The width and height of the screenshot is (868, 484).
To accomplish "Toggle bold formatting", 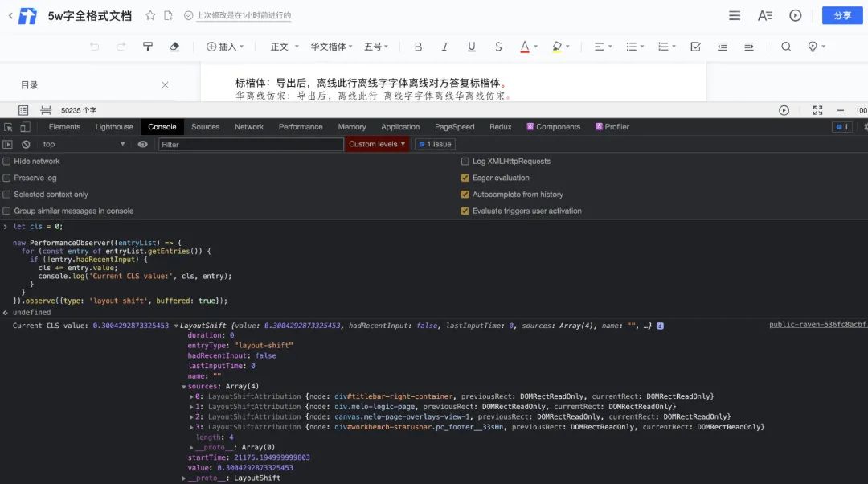I will 418,47.
